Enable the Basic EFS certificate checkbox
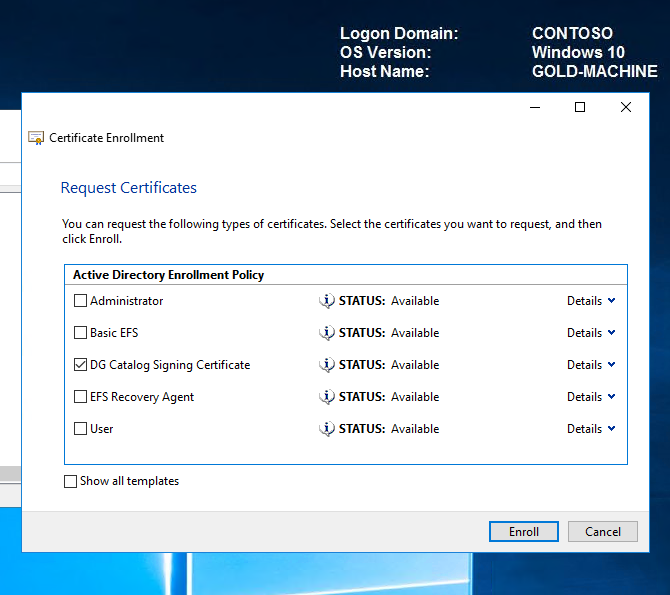 (81, 333)
